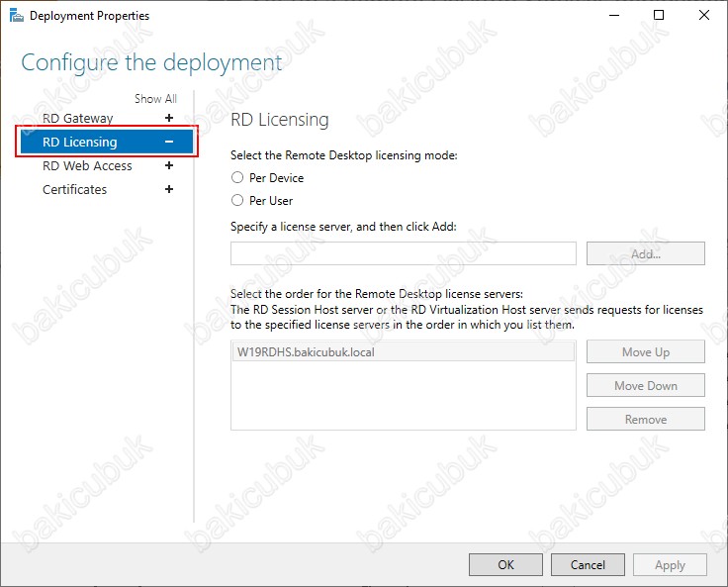
Task: Expand the RD Web Access plus sign
Action: point(169,165)
